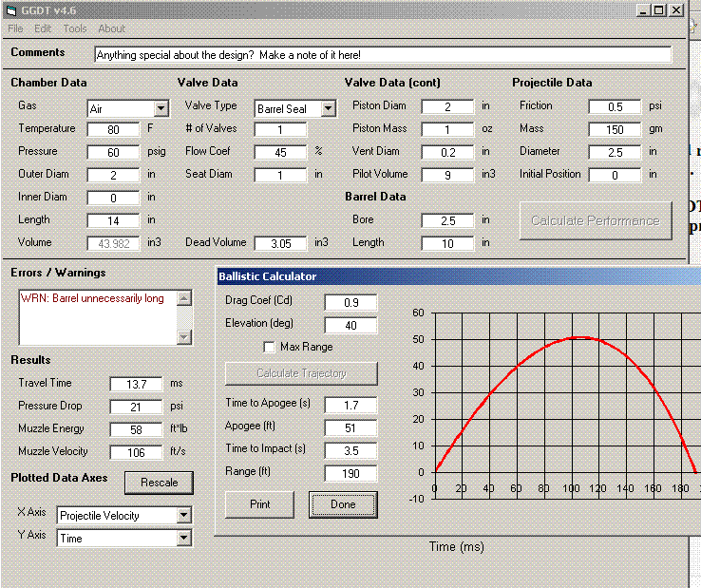The width and height of the screenshot is (701, 588).
Task: Click the Piston Diam input field
Action: 447,106
